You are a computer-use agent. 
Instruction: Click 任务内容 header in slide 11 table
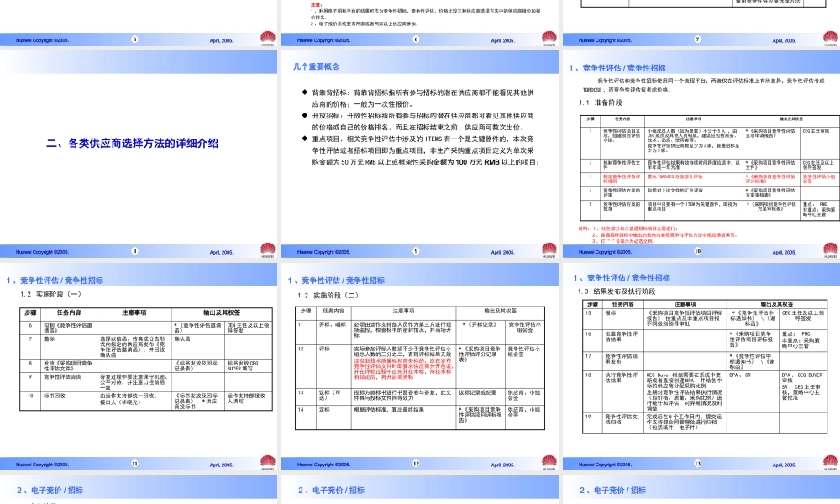pyautogui.click(x=69, y=312)
